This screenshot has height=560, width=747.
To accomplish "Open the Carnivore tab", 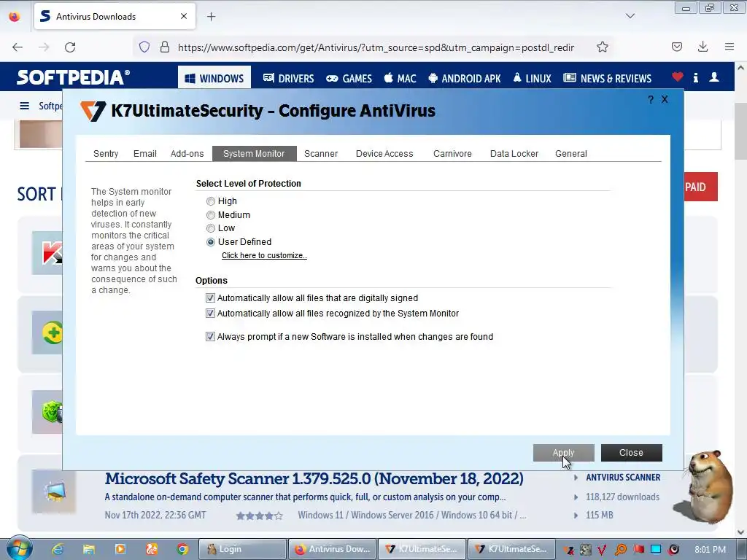I will point(452,154).
